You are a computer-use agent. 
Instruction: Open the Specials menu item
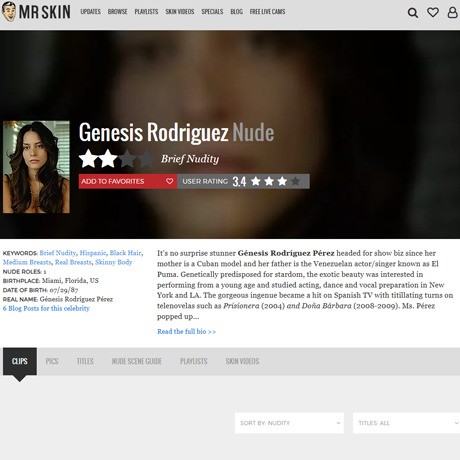[212, 12]
